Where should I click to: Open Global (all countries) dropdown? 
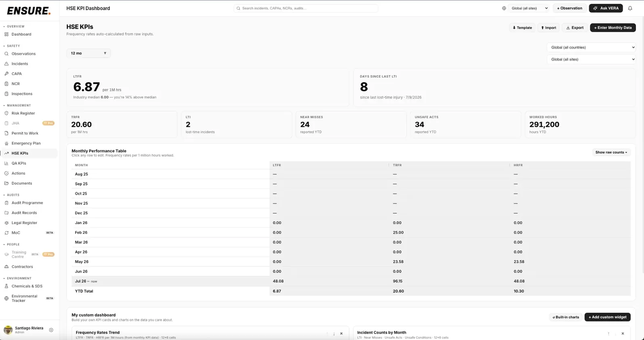click(x=591, y=47)
